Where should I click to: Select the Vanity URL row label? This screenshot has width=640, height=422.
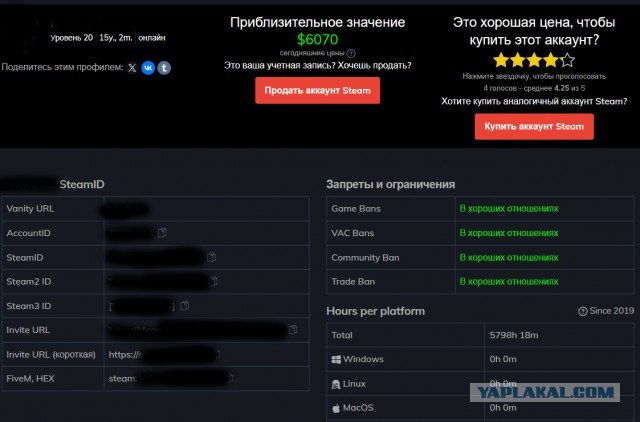coord(30,209)
